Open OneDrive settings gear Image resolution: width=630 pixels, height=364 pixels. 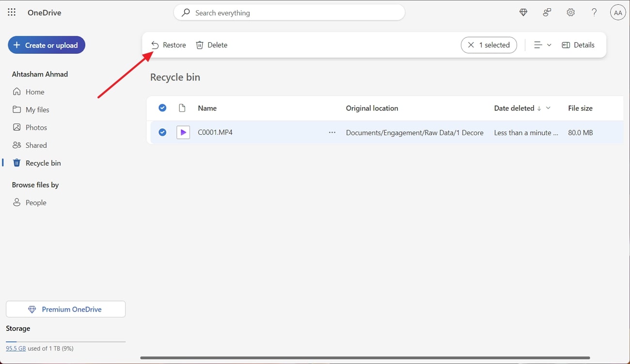tap(570, 12)
